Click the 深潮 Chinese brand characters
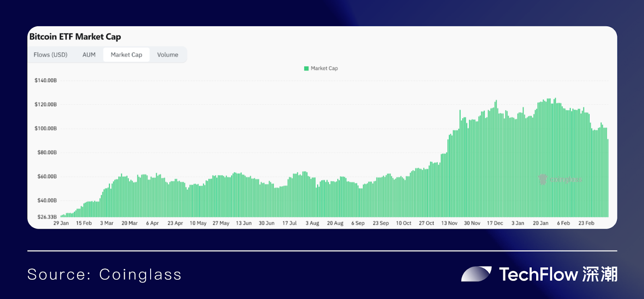The image size is (644, 299). 600,274
